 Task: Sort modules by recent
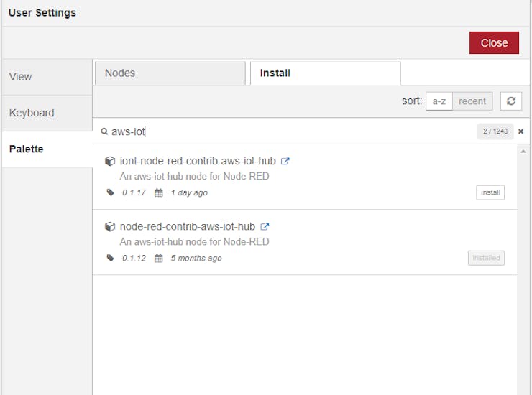pyautogui.click(x=472, y=101)
